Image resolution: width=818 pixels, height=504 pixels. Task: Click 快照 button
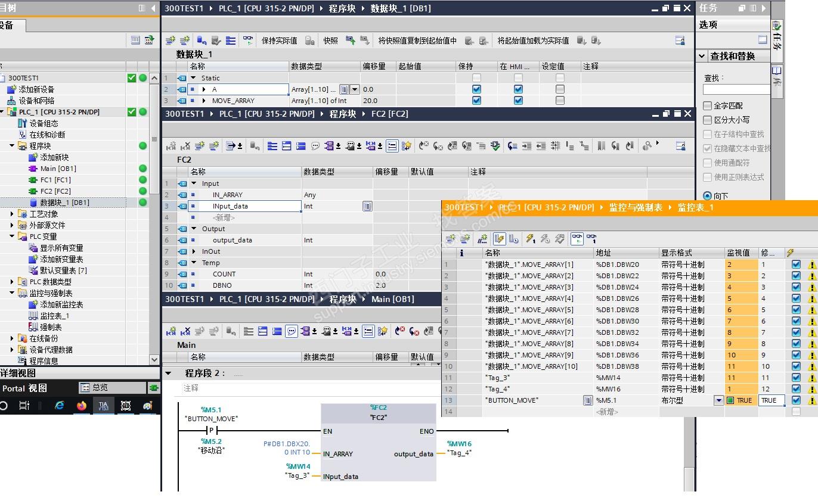tap(330, 41)
